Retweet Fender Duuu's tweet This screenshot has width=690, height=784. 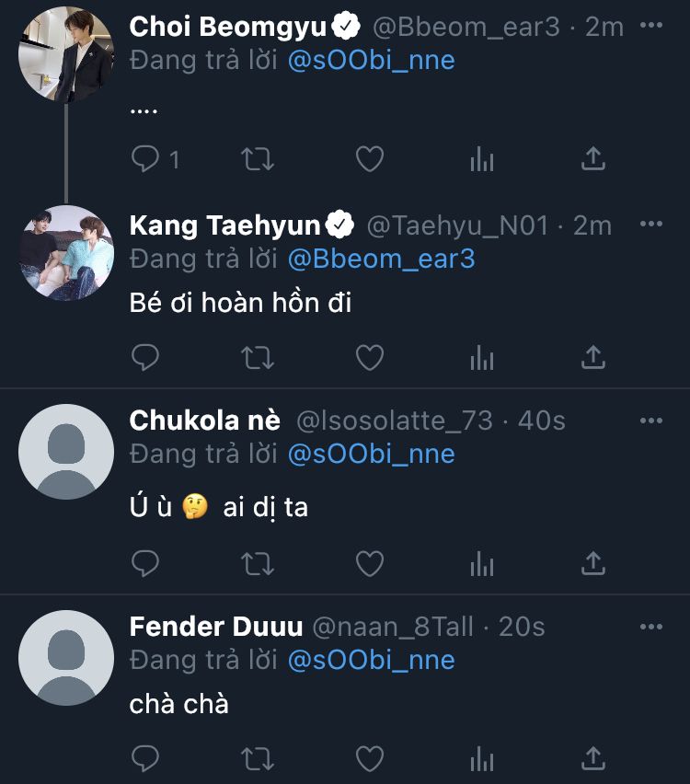257,759
